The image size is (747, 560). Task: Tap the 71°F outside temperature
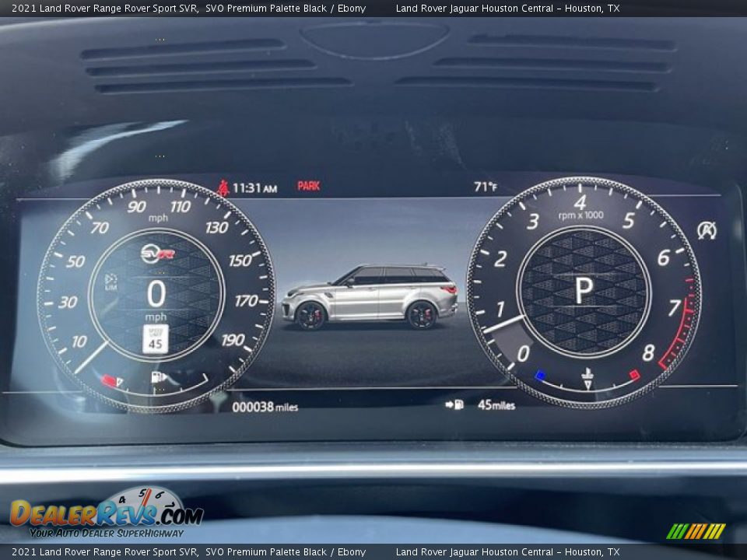coord(485,187)
